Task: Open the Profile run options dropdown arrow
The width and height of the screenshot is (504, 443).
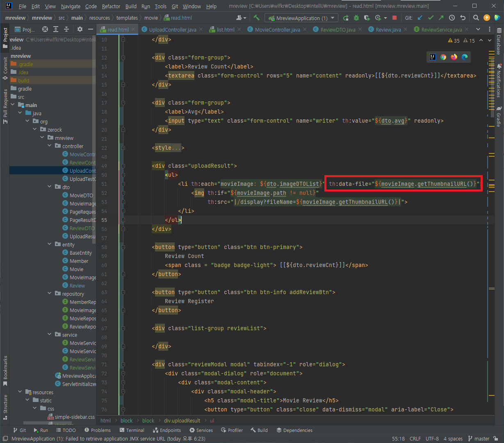Action: 385,18
